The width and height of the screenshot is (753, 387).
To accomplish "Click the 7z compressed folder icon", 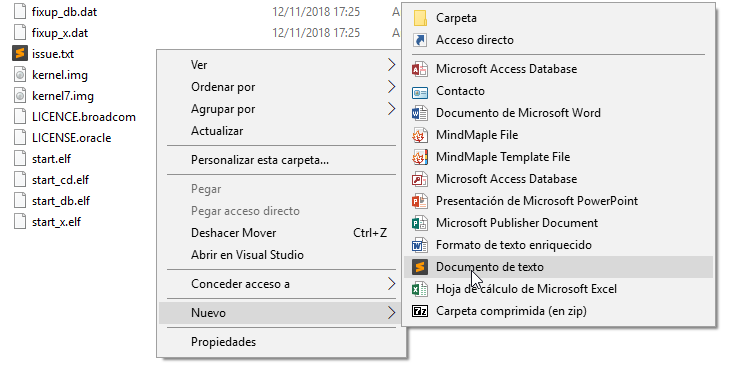I will click(x=420, y=311).
